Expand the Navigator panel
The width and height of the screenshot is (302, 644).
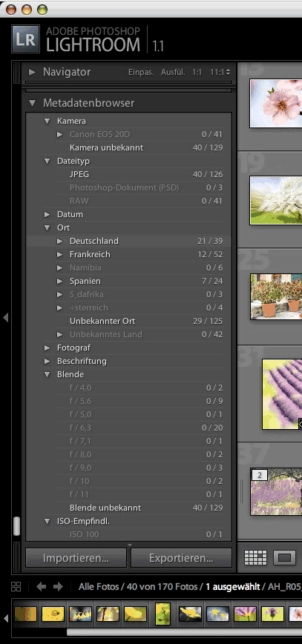(x=32, y=73)
